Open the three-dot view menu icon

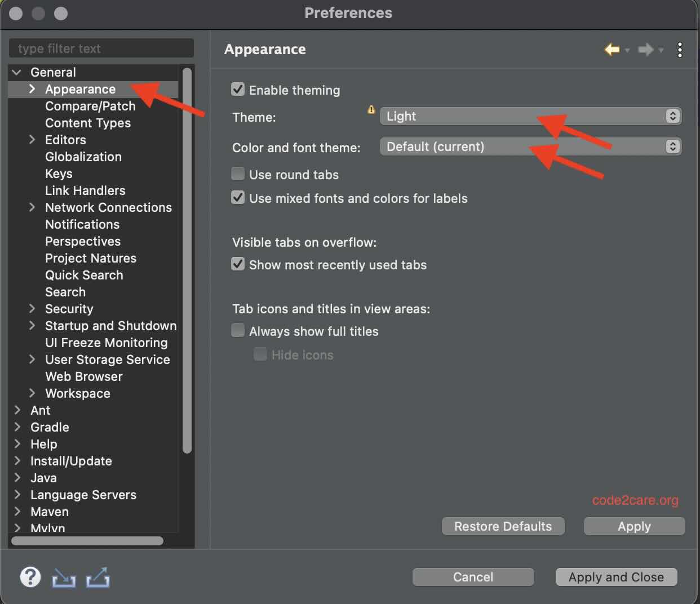(x=680, y=50)
